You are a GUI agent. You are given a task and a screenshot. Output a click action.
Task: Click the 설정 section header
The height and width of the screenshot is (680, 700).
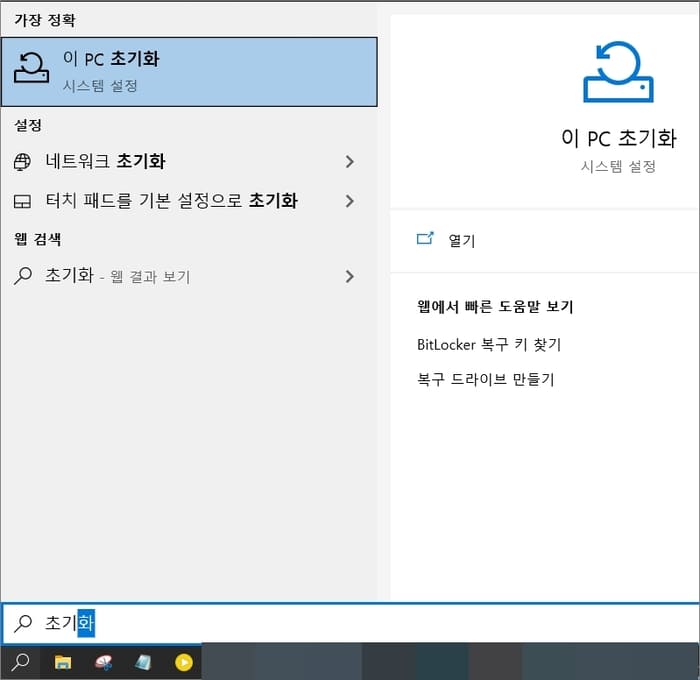(x=28, y=125)
